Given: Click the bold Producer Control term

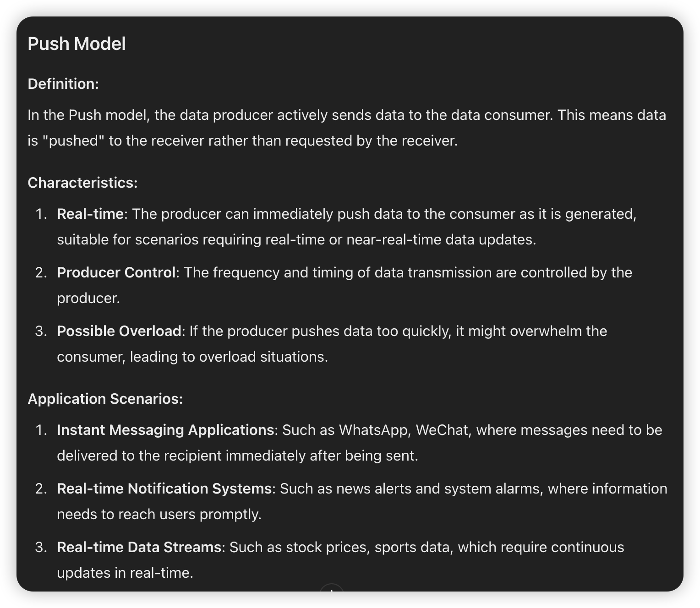Looking at the screenshot, I should tap(116, 272).
